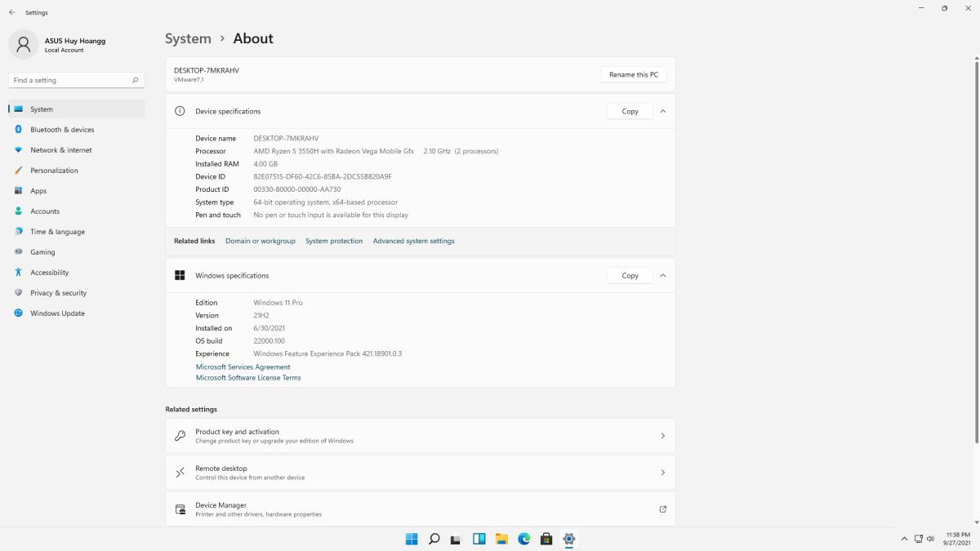The width and height of the screenshot is (980, 551).
Task: Open Microsoft Store from the taskbar
Action: tap(546, 539)
